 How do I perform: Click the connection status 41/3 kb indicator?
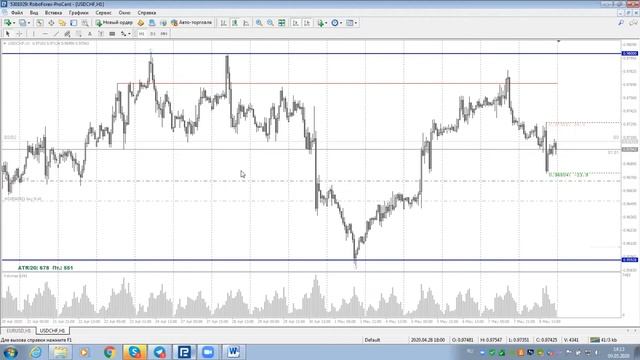pos(603,340)
